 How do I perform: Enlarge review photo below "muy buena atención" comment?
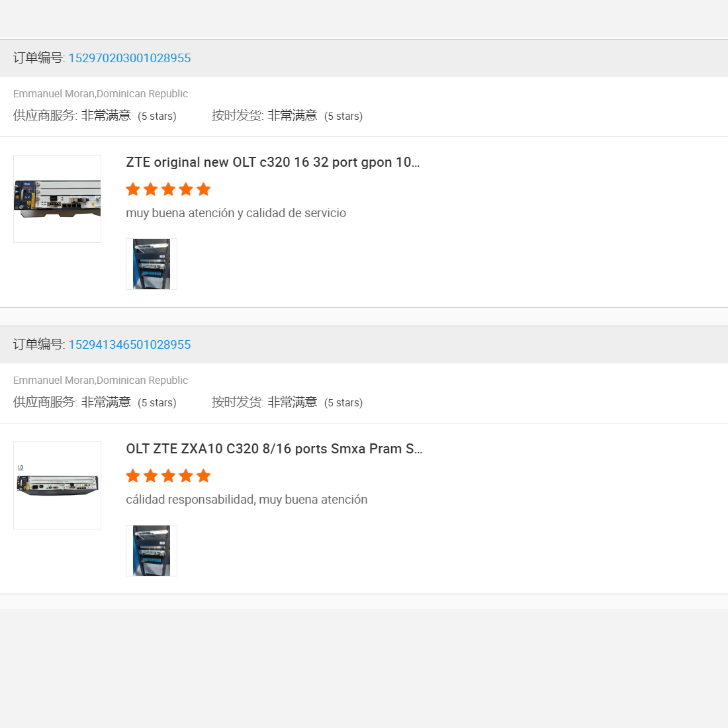(x=152, y=264)
